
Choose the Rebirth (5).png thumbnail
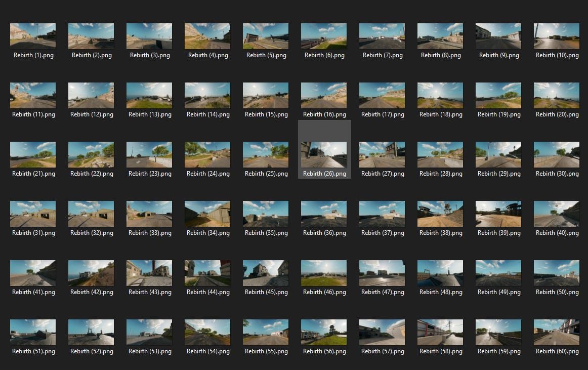266,36
